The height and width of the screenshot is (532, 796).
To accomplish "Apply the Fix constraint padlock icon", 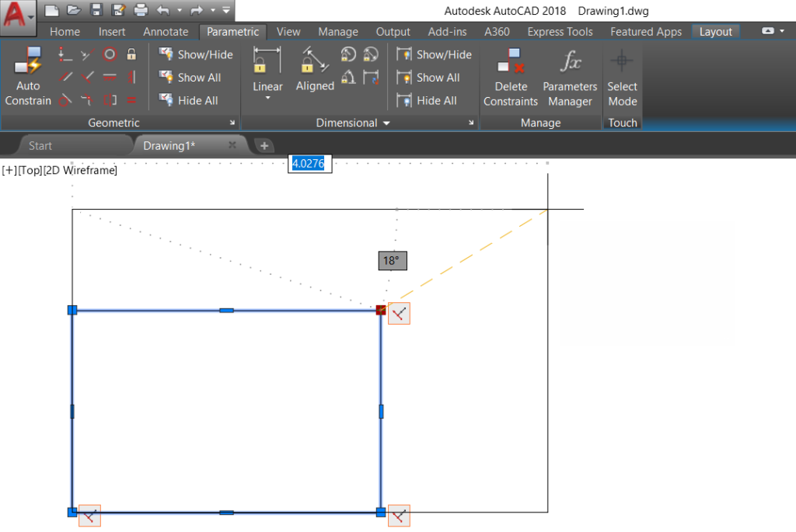I will point(133,54).
